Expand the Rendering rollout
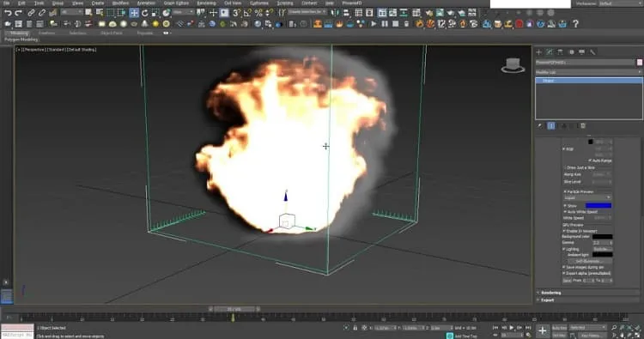Screen dimensions: 644x339 click(588, 293)
